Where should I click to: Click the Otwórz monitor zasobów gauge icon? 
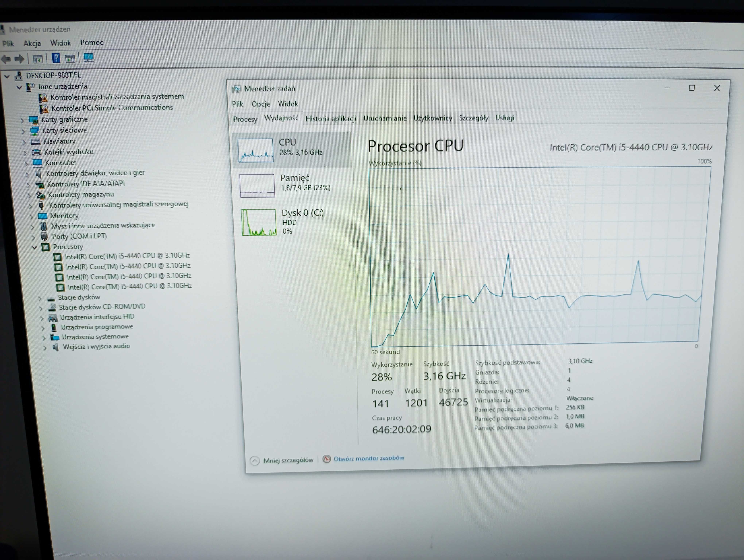[326, 459]
